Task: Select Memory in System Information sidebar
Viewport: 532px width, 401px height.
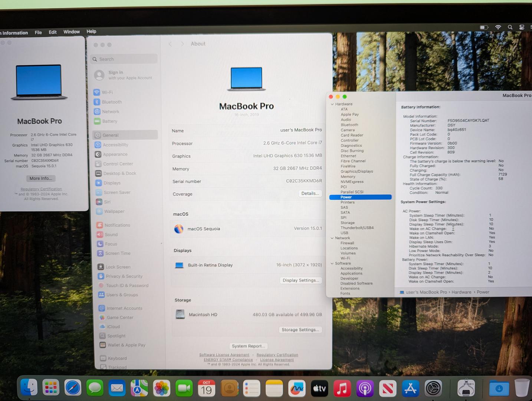Action: tap(348, 177)
